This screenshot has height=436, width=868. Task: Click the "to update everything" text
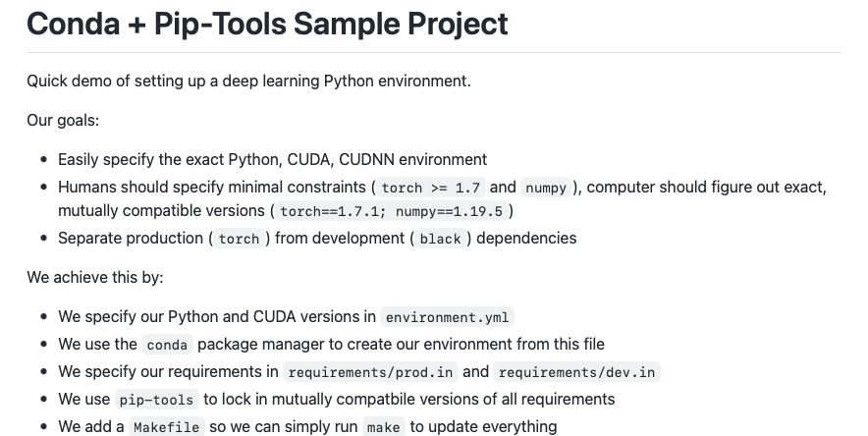coord(483,426)
